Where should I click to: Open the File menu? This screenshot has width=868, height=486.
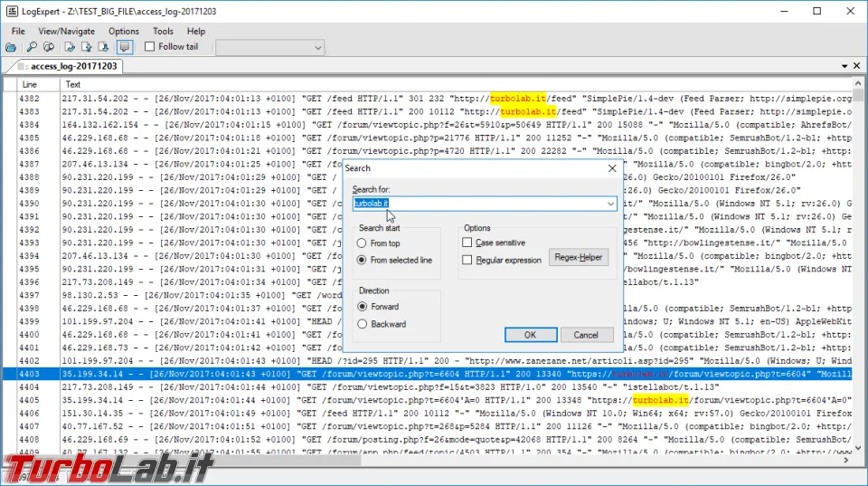click(18, 31)
